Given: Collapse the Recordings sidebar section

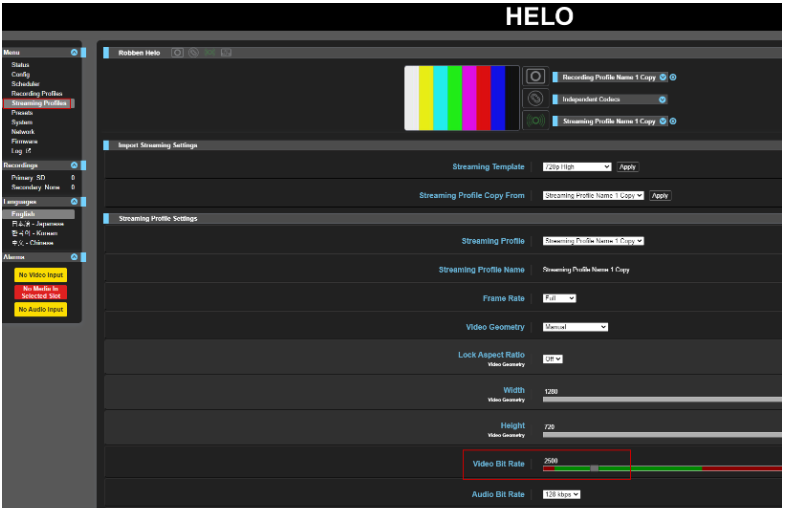Looking at the screenshot, I should click(74, 165).
